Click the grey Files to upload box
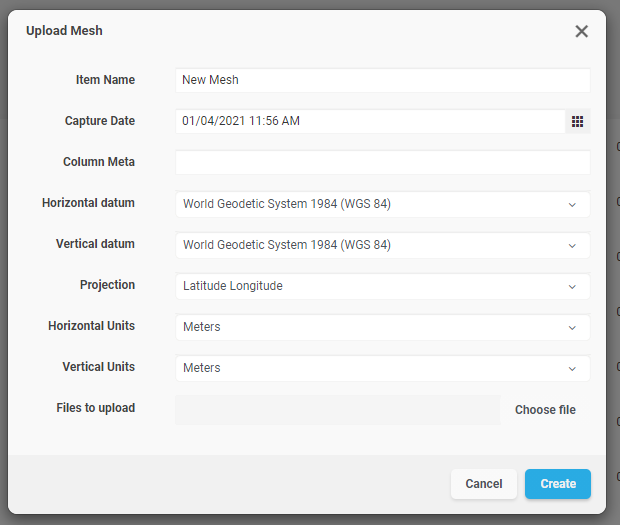620x525 pixels. click(x=337, y=409)
